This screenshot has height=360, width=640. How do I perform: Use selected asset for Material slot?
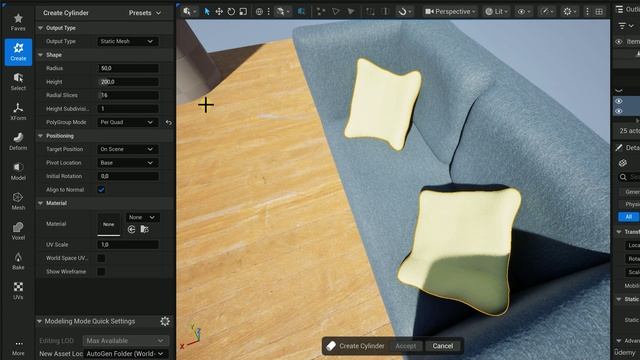[x=131, y=229]
